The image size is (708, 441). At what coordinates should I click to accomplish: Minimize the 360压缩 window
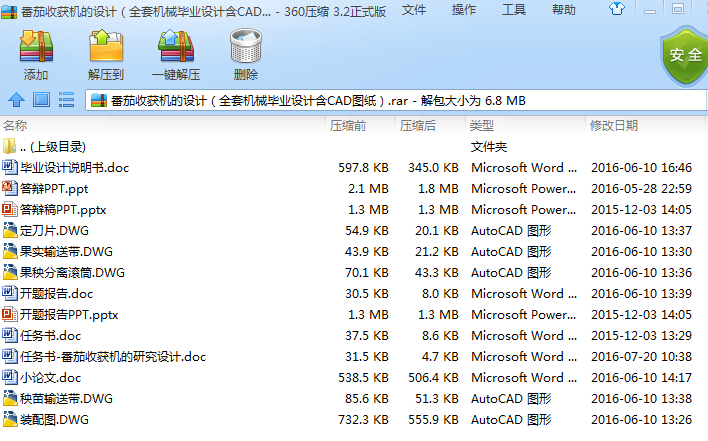point(650,10)
